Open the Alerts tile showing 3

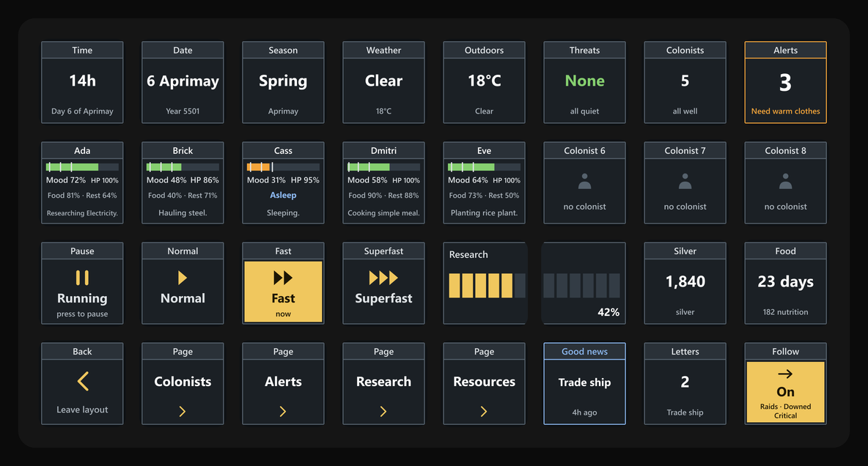click(x=785, y=82)
